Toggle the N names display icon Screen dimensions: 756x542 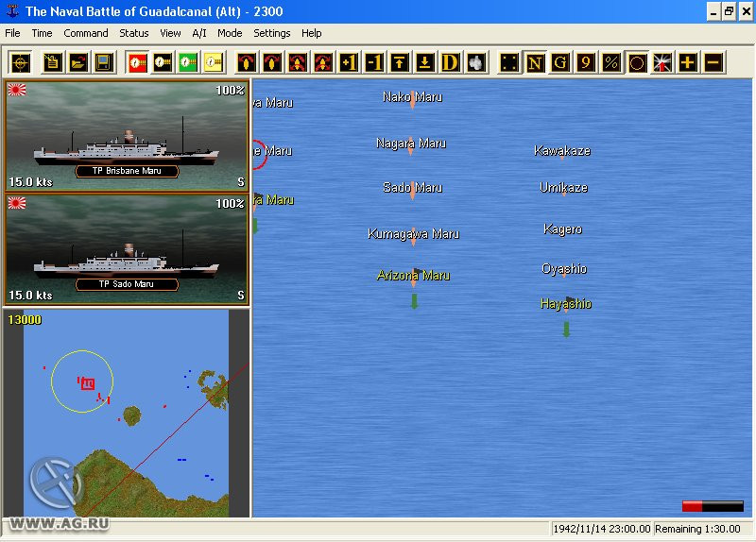[535, 62]
